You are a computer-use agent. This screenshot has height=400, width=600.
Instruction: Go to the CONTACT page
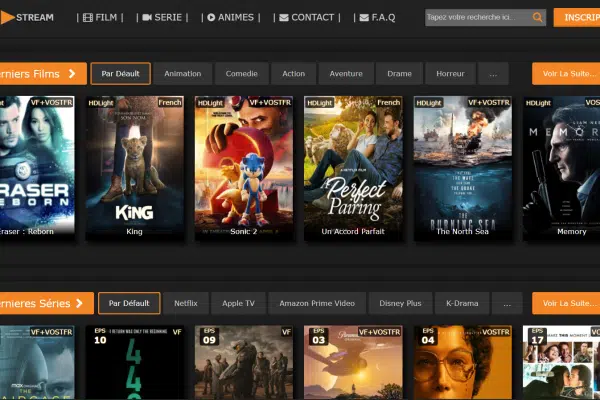[307, 18]
